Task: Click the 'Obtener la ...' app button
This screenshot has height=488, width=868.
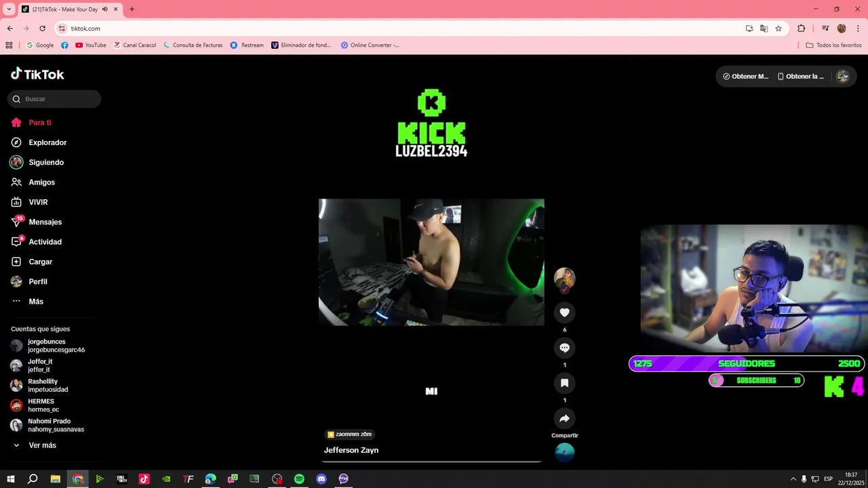Action: [x=801, y=77]
